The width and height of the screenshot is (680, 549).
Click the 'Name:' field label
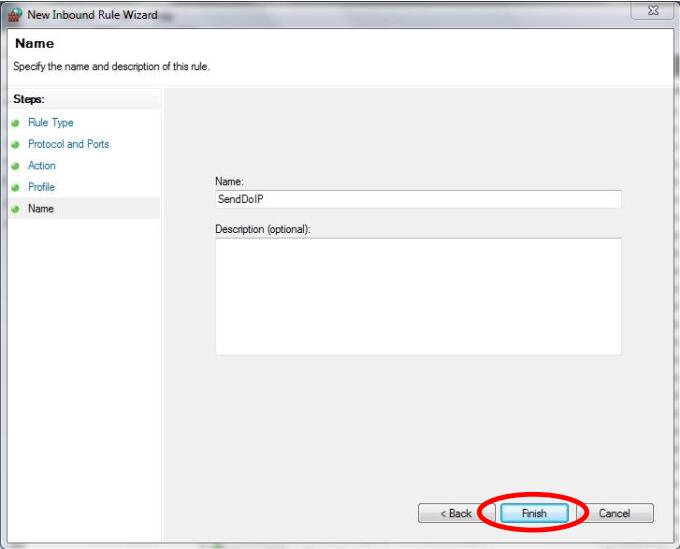coord(229,181)
